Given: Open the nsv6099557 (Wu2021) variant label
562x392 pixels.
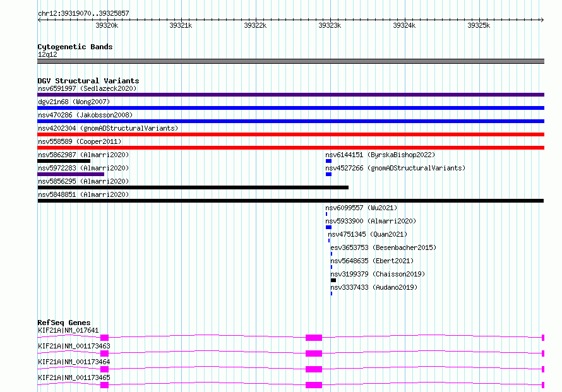Looking at the screenshot, I should tap(361, 208).
